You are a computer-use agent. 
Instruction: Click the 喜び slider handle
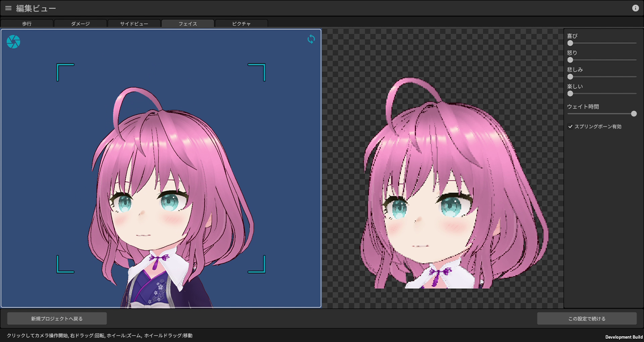tap(570, 43)
